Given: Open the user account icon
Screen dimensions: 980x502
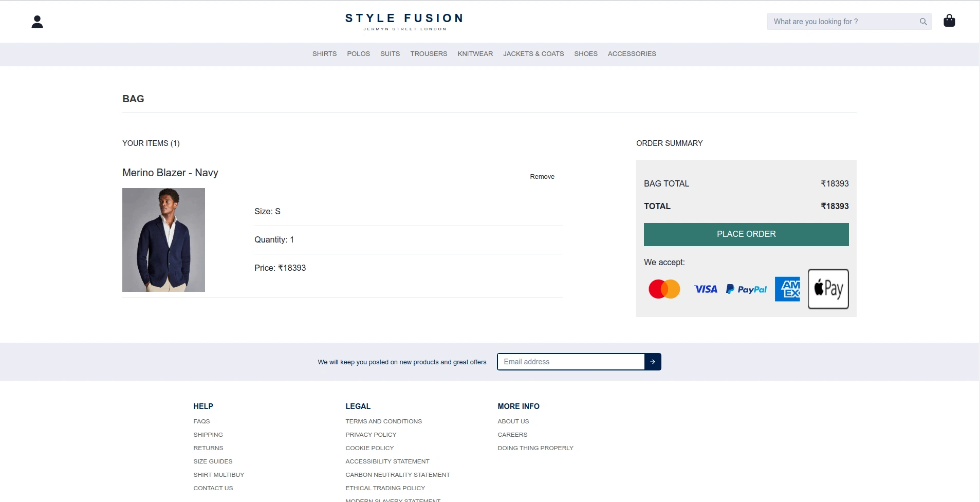Looking at the screenshot, I should coord(37,22).
